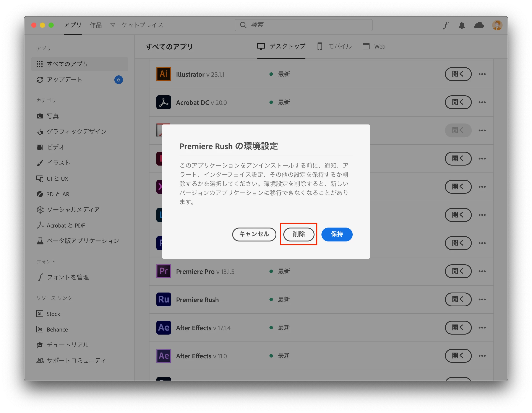532x413 pixels.
Task: Open the ビデオ category in sidebar
Action: pyautogui.click(x=55, y=147)
